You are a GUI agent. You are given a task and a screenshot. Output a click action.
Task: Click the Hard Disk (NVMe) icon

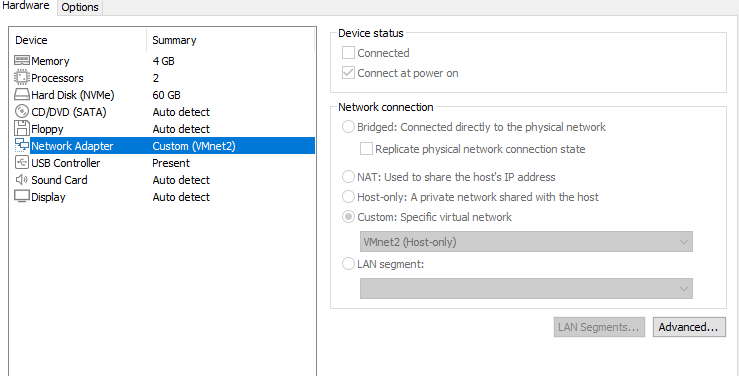tap(22, 95)
